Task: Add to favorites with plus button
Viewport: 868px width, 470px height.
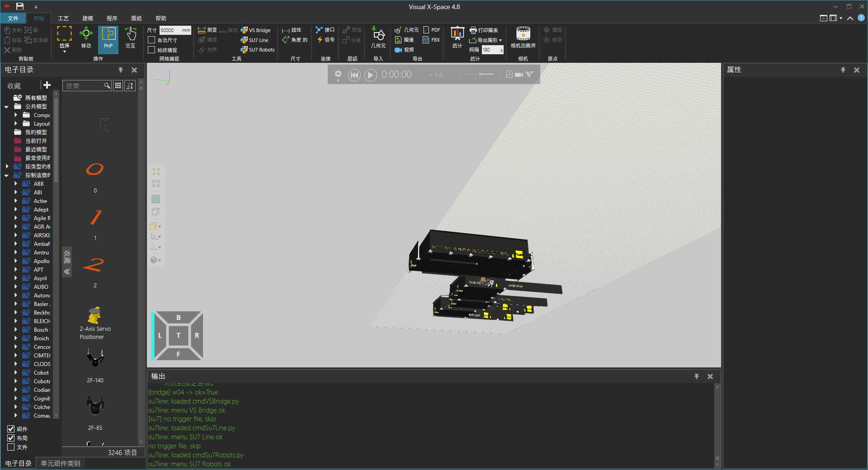Action: tap(47, 85)
